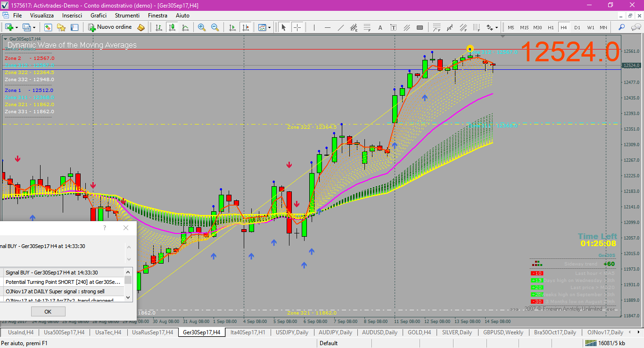Screen dimensions: 644x348
Task: Select the Fibonacci channel tool
Action: click(464, 27)
